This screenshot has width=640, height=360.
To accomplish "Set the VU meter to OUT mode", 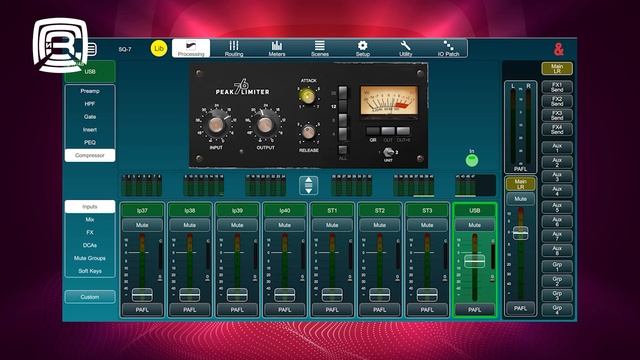I will 388,131.
